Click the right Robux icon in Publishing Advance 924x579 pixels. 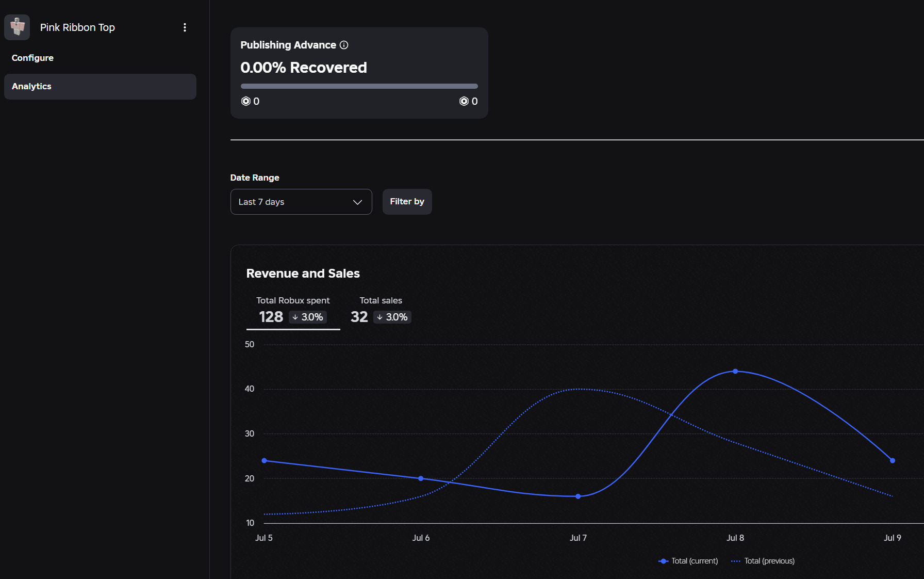[x=464, y=101]
